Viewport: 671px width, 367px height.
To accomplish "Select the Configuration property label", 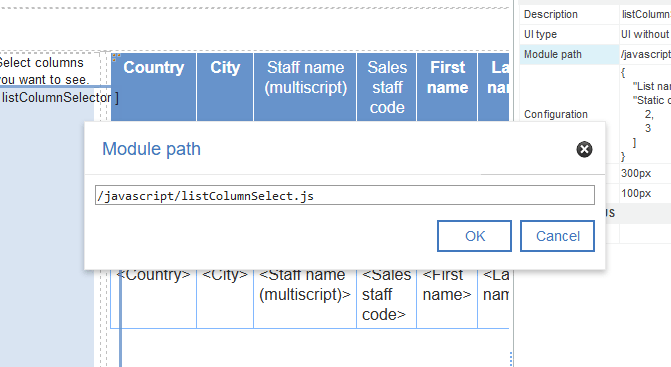I will tap(556, 114).
